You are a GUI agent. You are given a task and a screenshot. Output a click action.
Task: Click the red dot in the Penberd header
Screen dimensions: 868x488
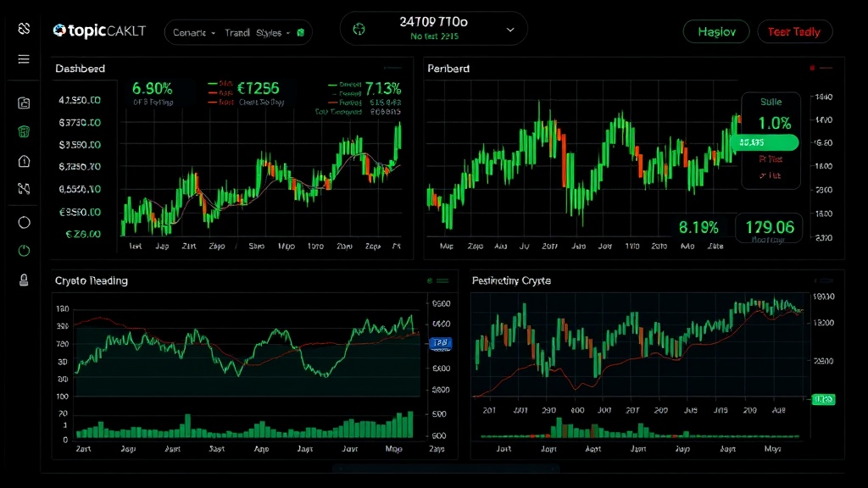point(812,68)
